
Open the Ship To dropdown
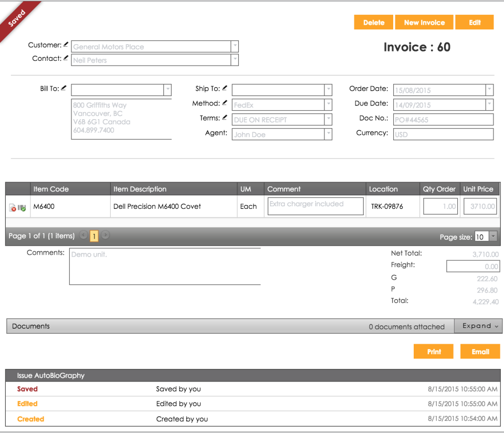(x=328, y=90)
